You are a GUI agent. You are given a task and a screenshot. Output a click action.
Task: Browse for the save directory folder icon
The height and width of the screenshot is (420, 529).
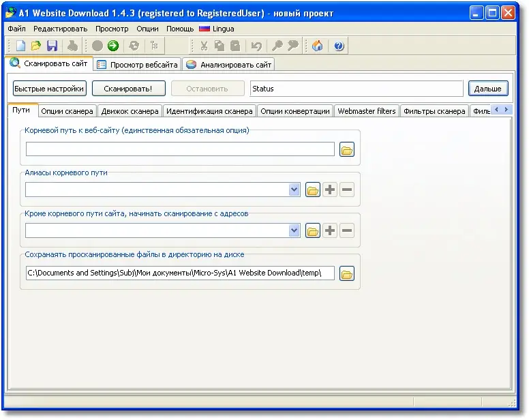pyautogui.click(x=347, y=273)
